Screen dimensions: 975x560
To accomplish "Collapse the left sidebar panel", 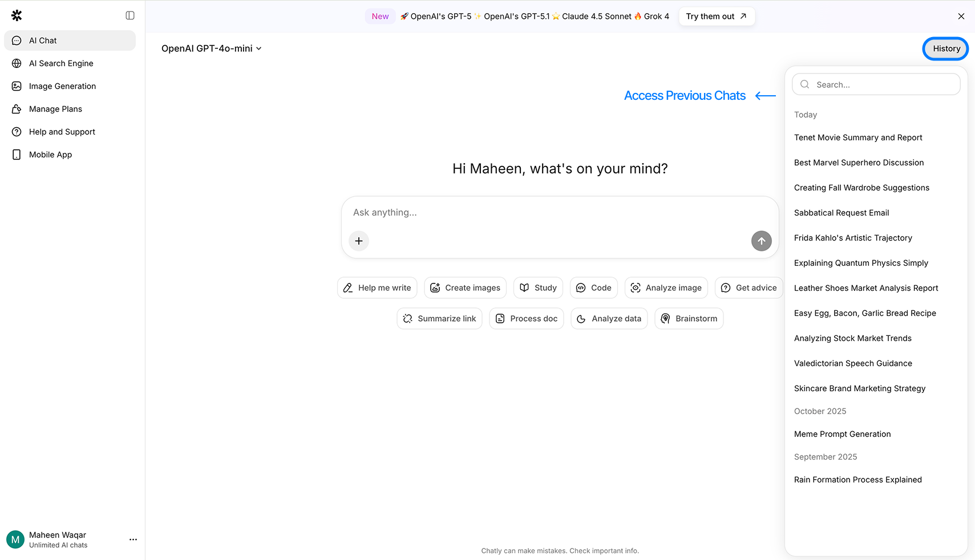I will pyautogui.click(x=130, y=15).
